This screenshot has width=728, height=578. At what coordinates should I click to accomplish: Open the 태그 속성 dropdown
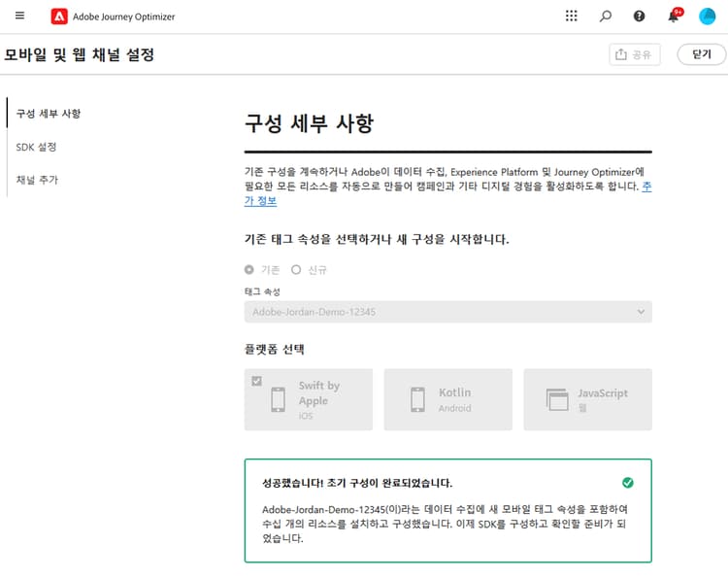(448, 312)
